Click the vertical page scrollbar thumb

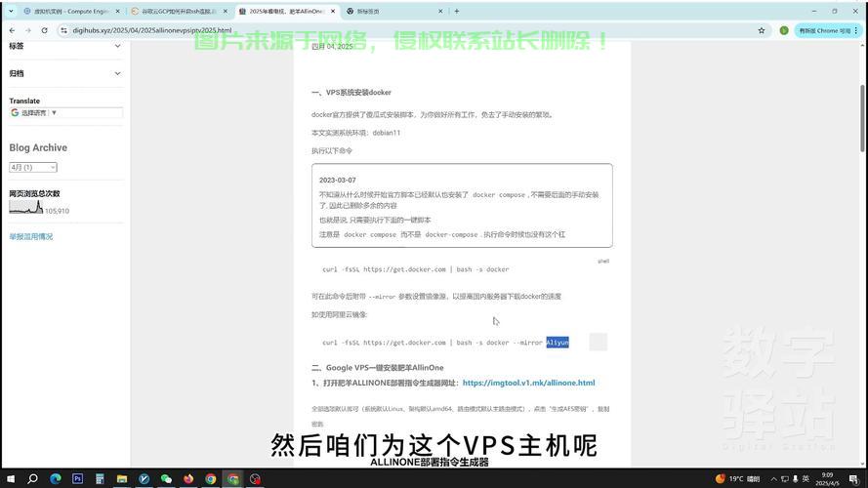[862, 118]
